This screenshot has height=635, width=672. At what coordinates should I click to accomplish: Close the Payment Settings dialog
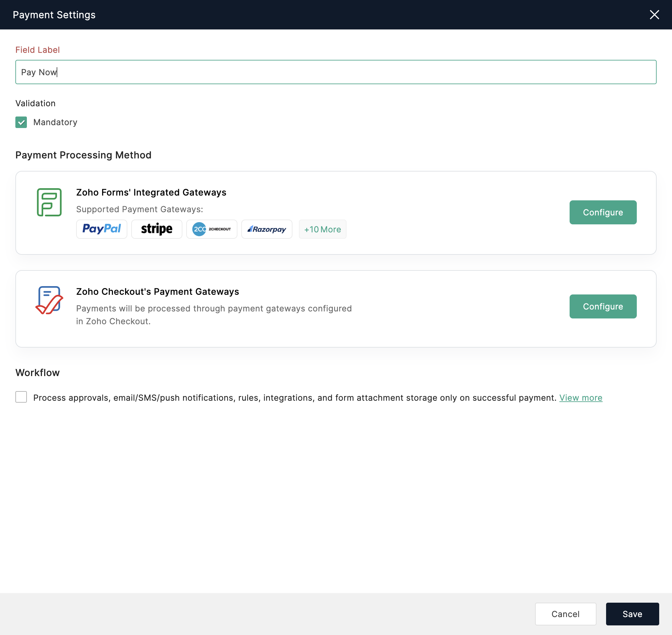click(654, 14)
